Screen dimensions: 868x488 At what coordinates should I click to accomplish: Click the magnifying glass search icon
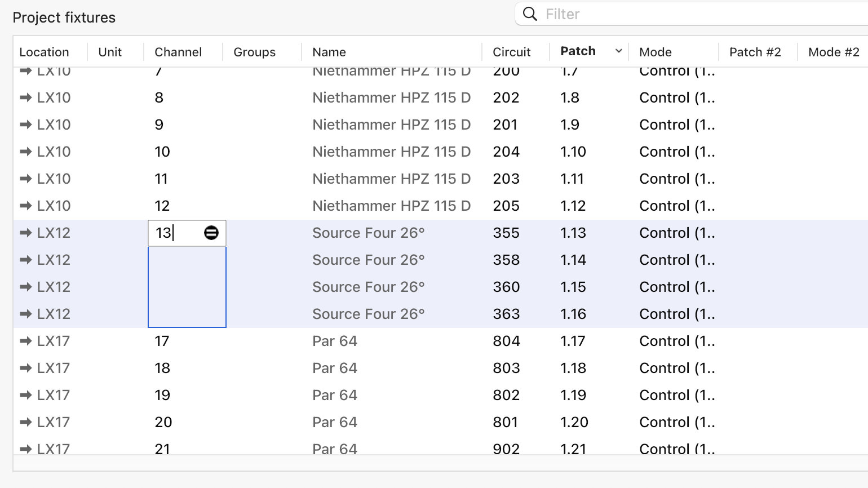pyautogui.click(x=530, y=14)
